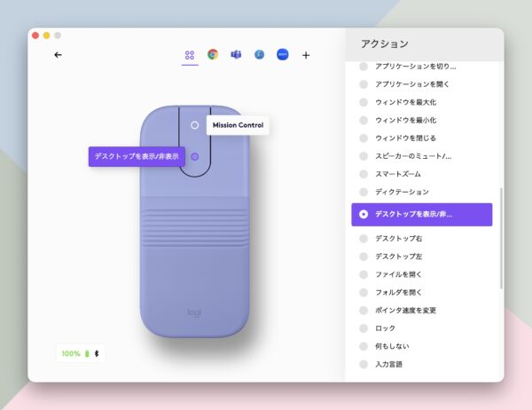Go back using the left arrow
The width and height of the screenshot is (532, 410).
[x=58, y=55]
